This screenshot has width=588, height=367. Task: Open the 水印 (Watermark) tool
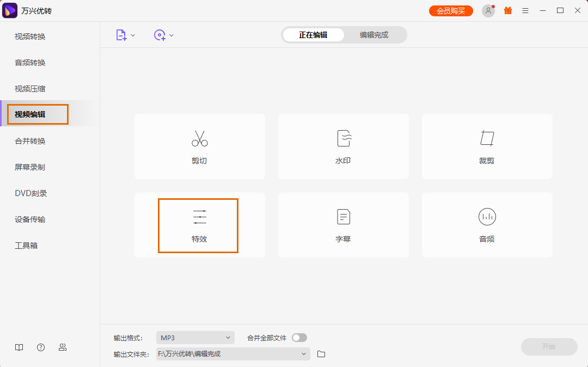pos(343,146)
